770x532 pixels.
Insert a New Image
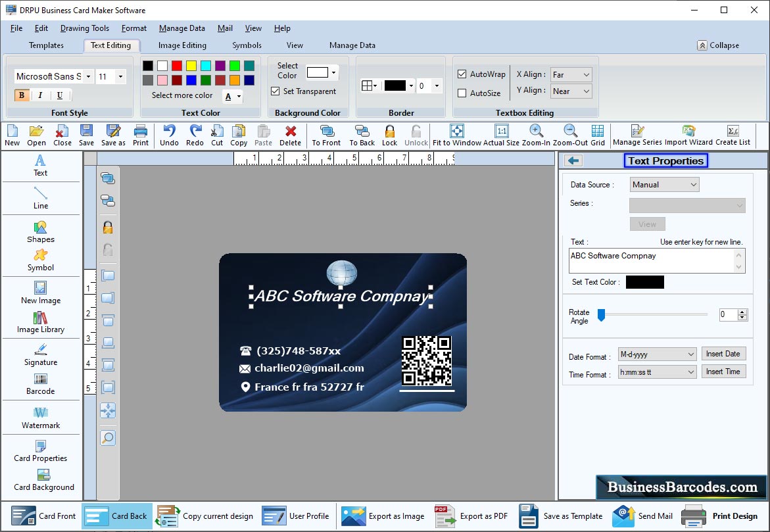pyautogui.click(x=40, y=293)
